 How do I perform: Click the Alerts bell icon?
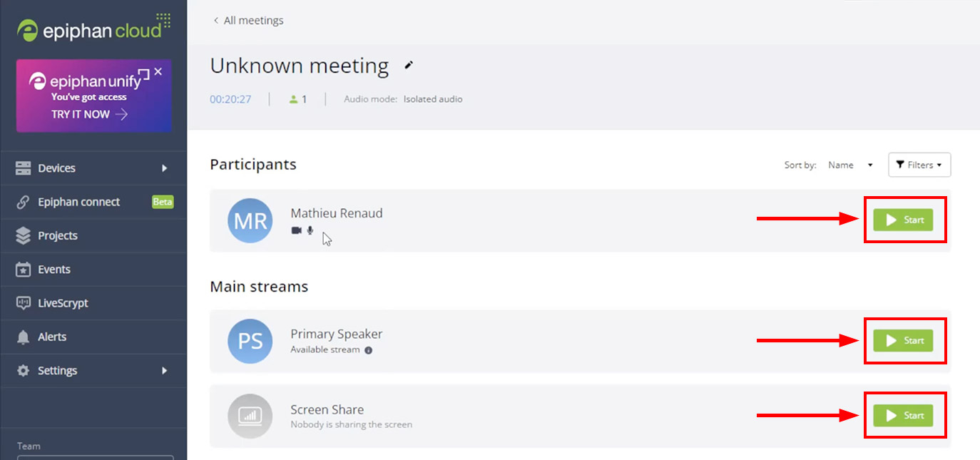[24, 337]
